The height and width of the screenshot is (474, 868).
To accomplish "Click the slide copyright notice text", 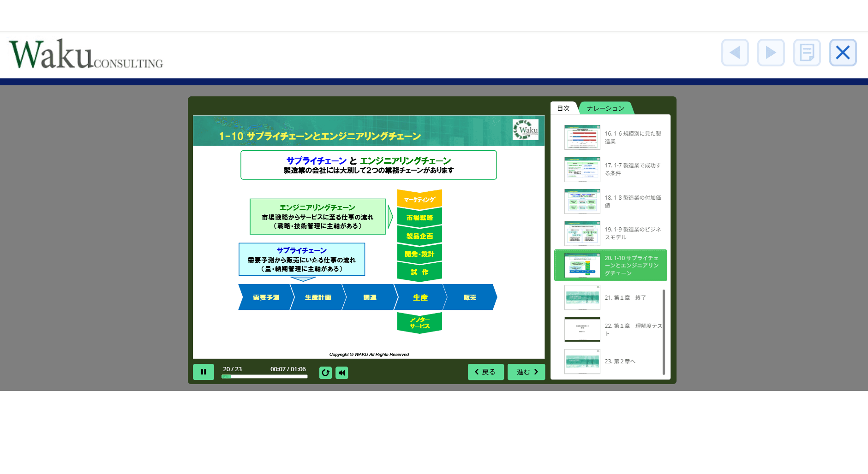I will (369, 355).
